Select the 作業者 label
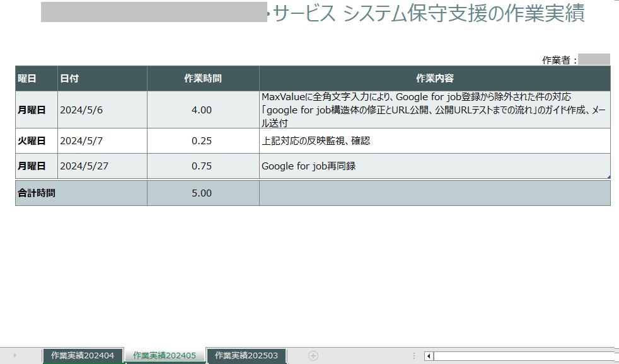 559,60
